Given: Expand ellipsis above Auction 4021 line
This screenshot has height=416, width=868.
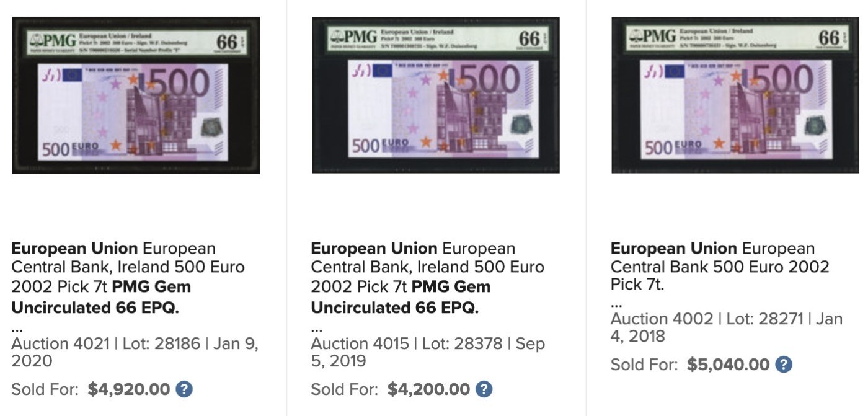Looking at the screenshot, I should [x=17, y=327].
